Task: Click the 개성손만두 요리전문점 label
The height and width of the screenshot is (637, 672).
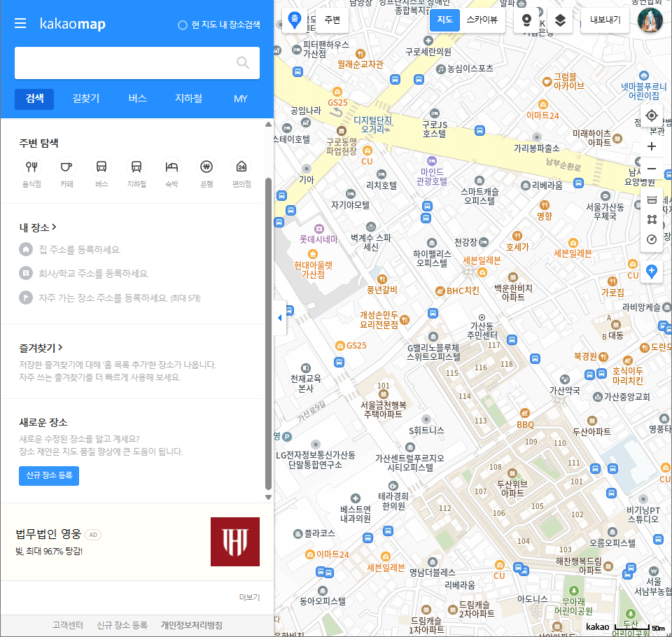Action: click(x=379, y=320)
